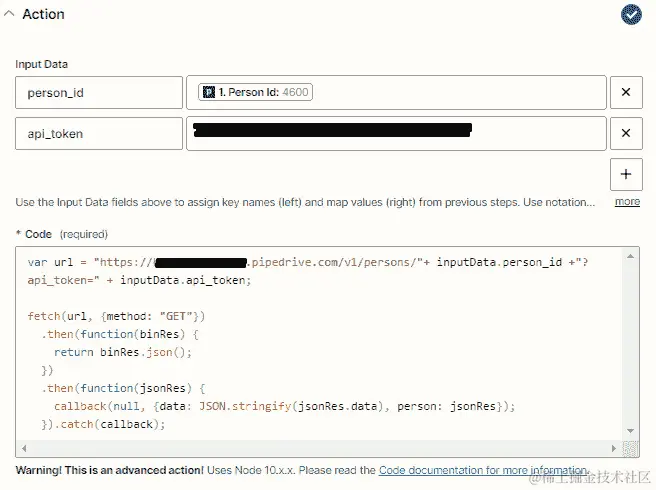Click the 'Code (required)' label
Image resolution: width=656 pixels, height=490 pixels.
point(62,234)
